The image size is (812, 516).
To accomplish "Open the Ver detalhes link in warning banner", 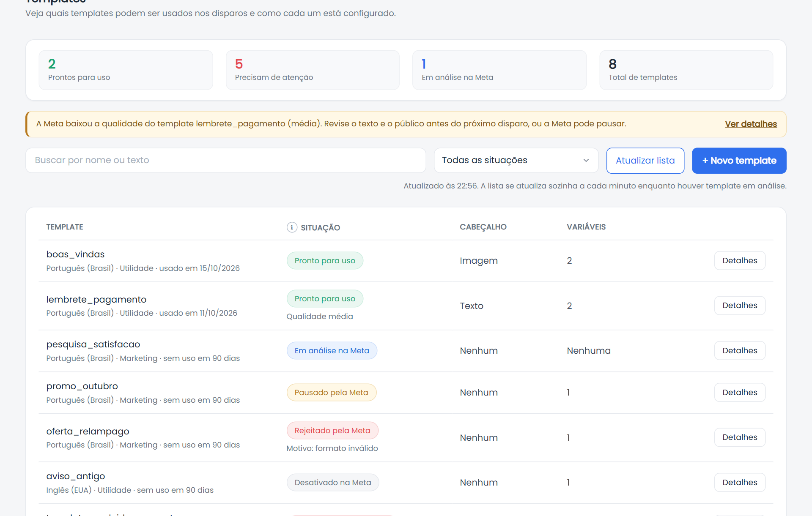I will (751, 124).
